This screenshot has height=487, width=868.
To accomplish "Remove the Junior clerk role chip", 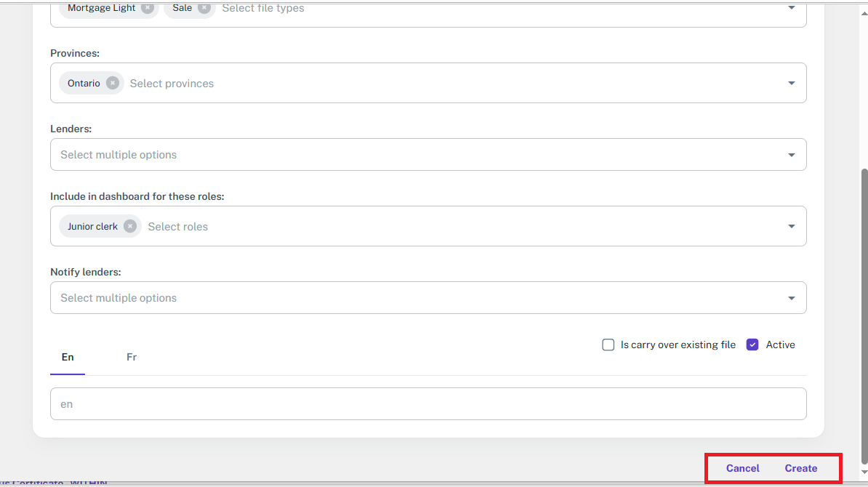I will 130,226.
